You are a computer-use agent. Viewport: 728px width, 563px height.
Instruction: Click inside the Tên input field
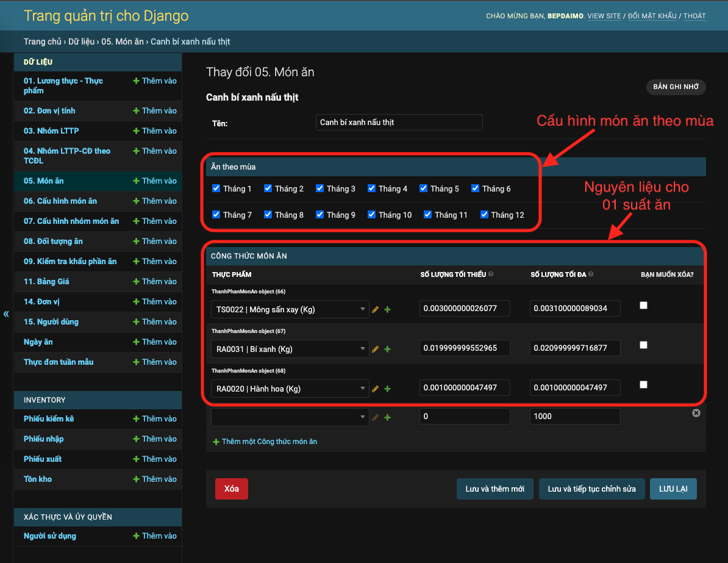(399, 122)
